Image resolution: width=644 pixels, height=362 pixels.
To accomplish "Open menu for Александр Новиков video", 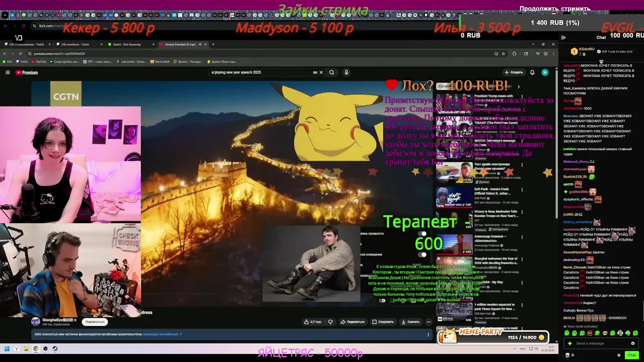I will click(521, 237).
